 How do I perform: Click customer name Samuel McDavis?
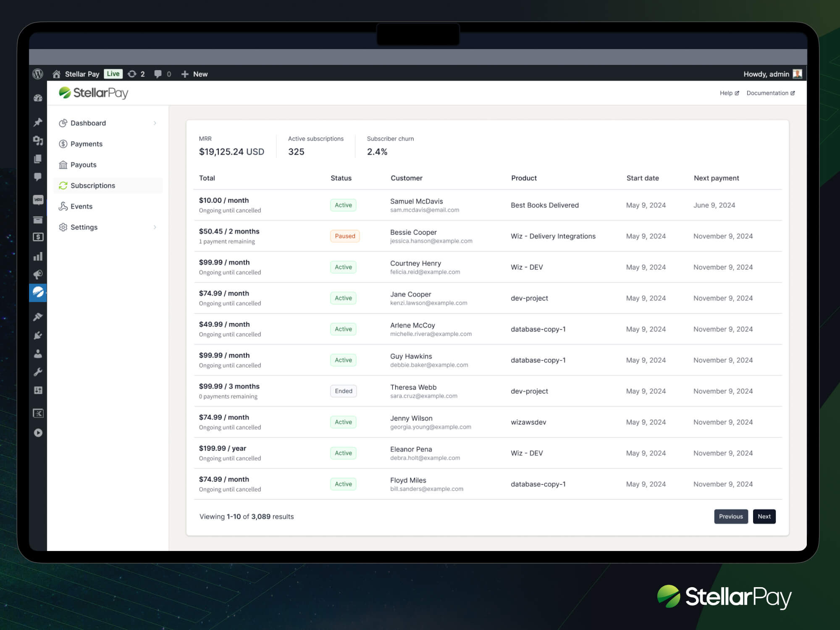pos(417,201)
